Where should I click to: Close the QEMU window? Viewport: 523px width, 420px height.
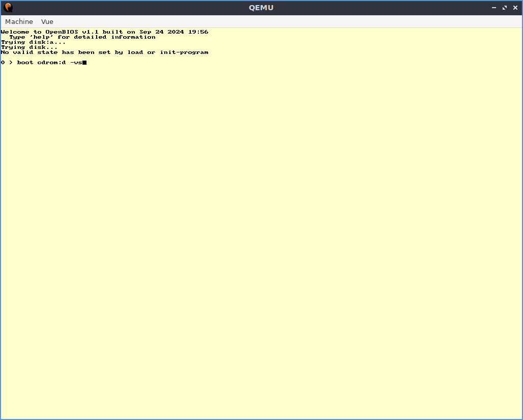click(x=515, y=8)
